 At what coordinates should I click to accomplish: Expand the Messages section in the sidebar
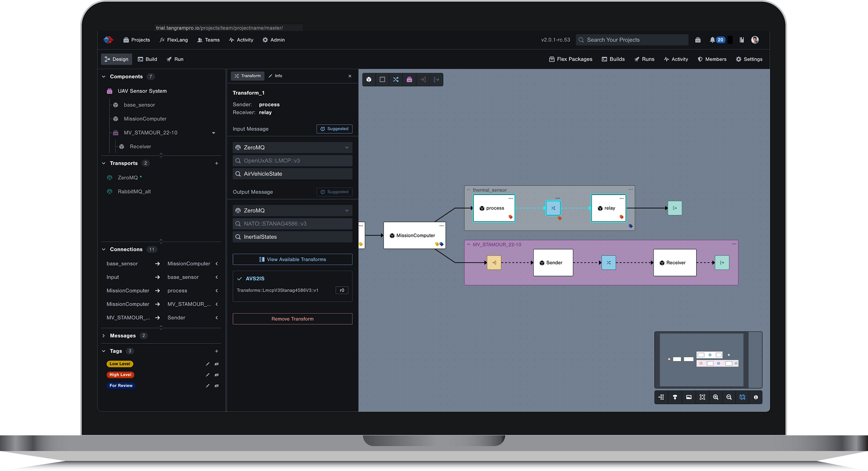click(103, 335)
